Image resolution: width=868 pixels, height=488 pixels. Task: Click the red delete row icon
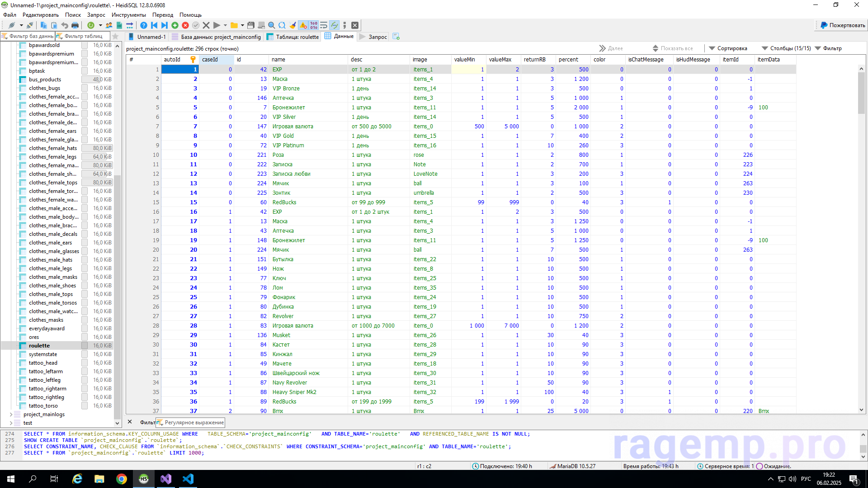click(185, 25)
